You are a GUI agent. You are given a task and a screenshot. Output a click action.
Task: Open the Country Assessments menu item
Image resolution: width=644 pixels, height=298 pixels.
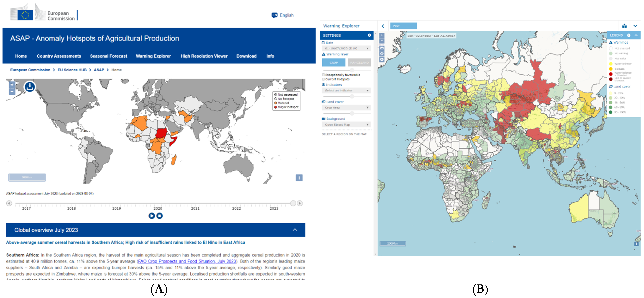tap(59, 56)
